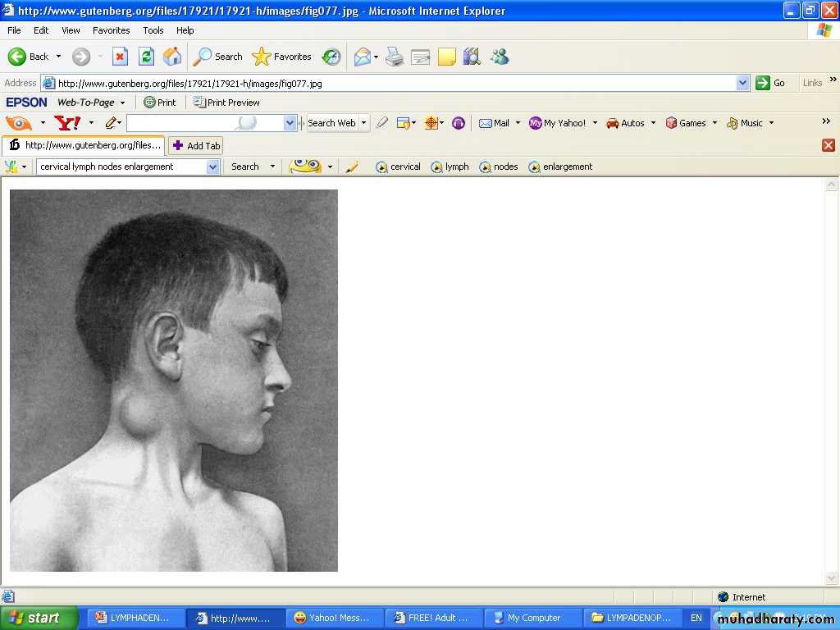Screen dimensions: 840x630
Task: Go to the Home page icon
Action: 172,57
